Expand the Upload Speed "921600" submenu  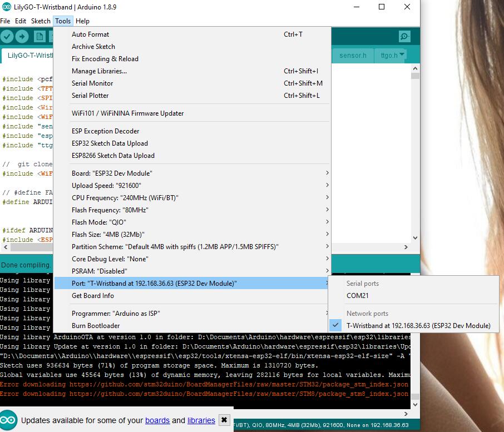[x=192, y=185]
